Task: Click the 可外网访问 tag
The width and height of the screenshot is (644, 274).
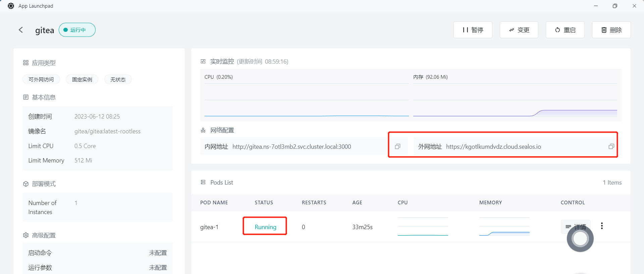Action: point(41,79)
